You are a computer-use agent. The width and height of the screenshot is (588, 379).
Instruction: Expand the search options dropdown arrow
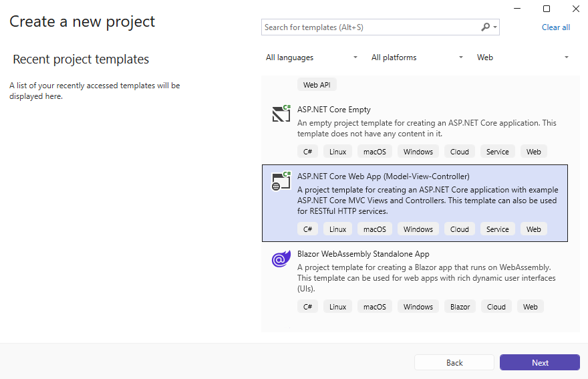(495, 27)
